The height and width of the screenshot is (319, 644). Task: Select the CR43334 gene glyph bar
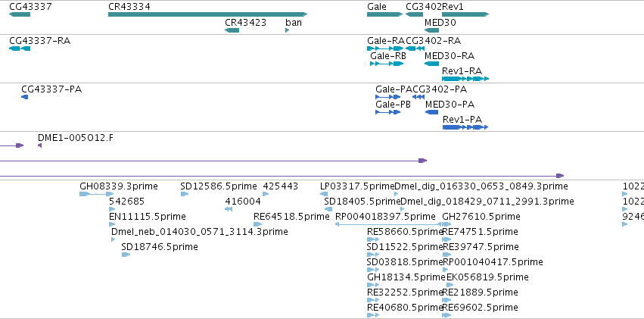(x=208, y=14)
